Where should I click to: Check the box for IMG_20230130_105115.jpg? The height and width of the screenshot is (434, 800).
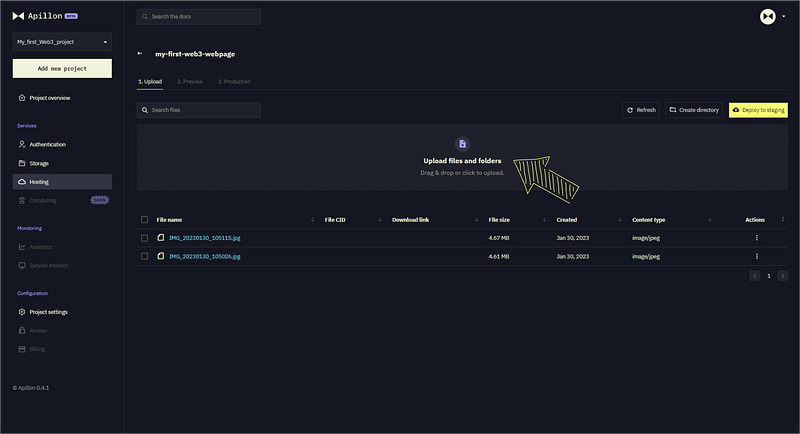click(x=144, y=238)
